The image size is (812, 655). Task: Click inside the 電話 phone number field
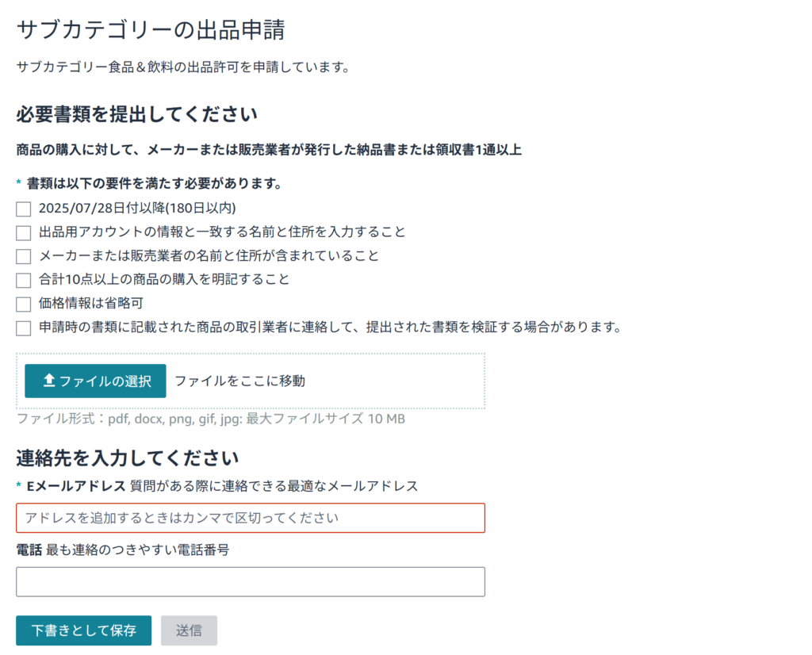tap(251, 581)
